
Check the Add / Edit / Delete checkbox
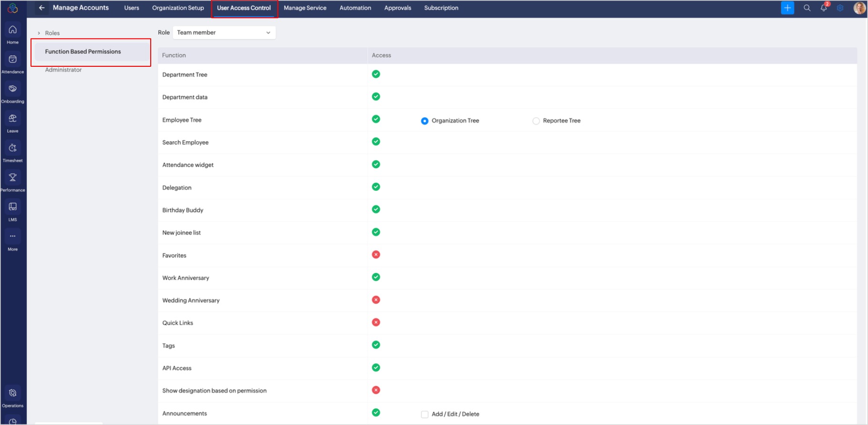pos(424,415)
